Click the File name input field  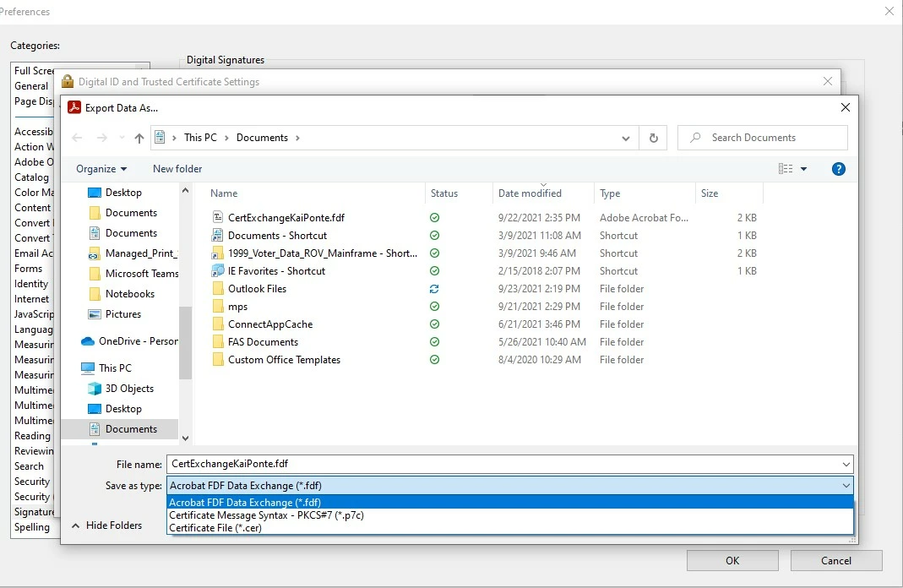coord(503,464)
